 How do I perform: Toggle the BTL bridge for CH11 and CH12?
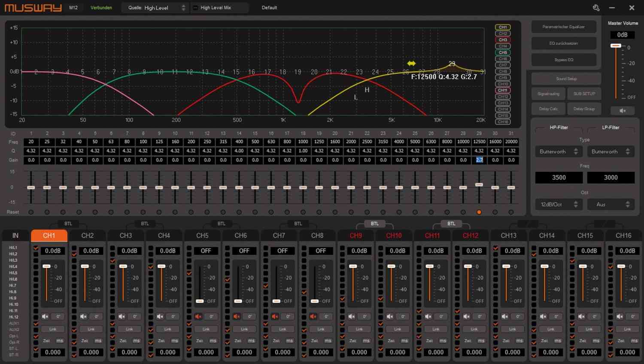point(451,223)
